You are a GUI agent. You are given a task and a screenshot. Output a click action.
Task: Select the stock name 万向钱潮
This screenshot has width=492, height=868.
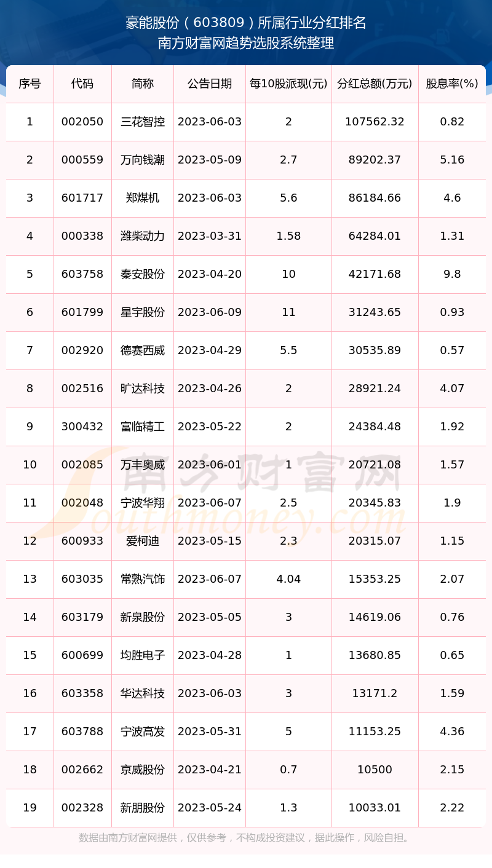[x=143, y=160]
